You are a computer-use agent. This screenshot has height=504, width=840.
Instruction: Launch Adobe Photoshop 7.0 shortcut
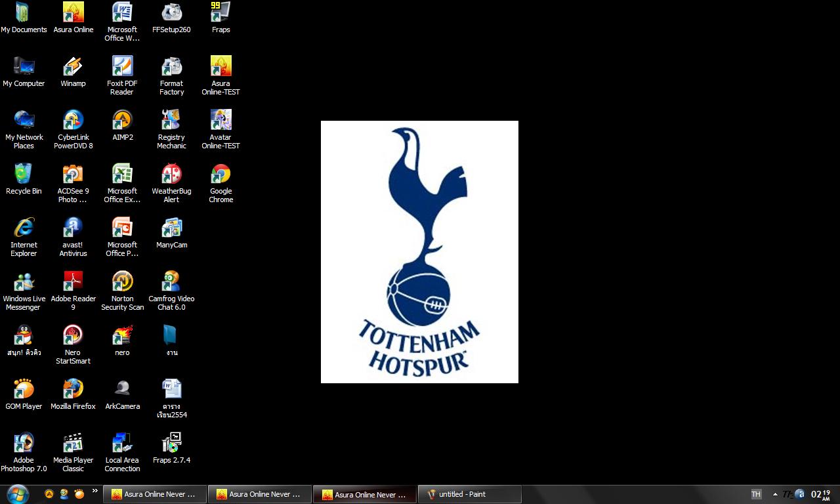[x=24, y=452]
